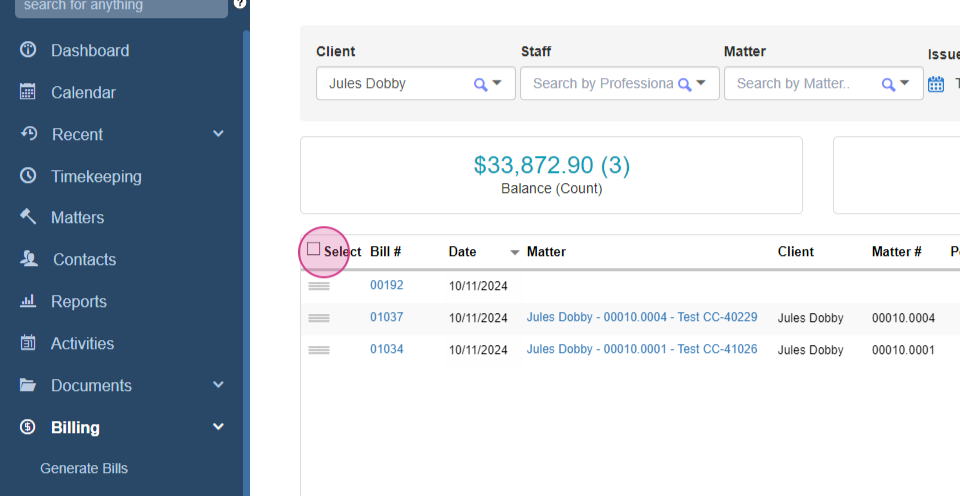This screenshot has height=496, width=960.
Task: Click Client field magnifier icon
Action: point(481,85)
